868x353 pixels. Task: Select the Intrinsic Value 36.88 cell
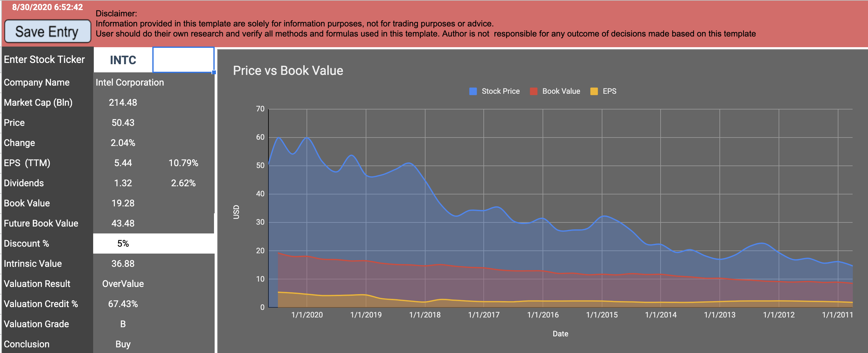tap(123, 263)
